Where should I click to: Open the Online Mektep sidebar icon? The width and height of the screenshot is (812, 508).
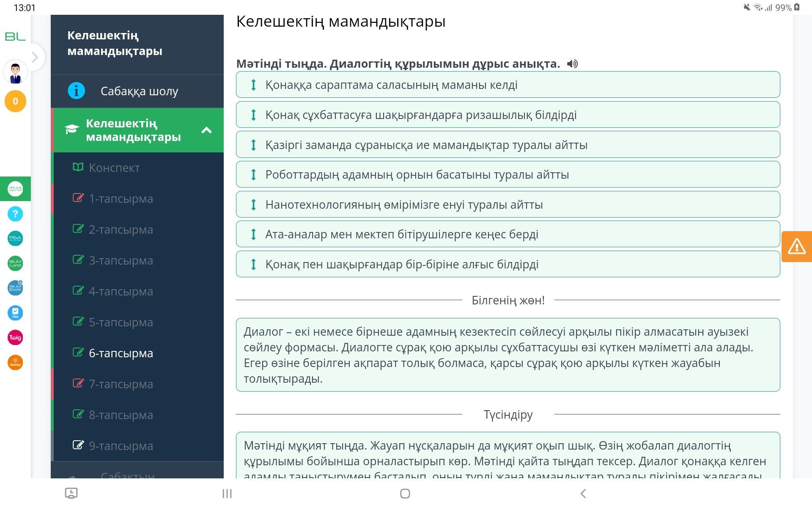coord(15,189)
